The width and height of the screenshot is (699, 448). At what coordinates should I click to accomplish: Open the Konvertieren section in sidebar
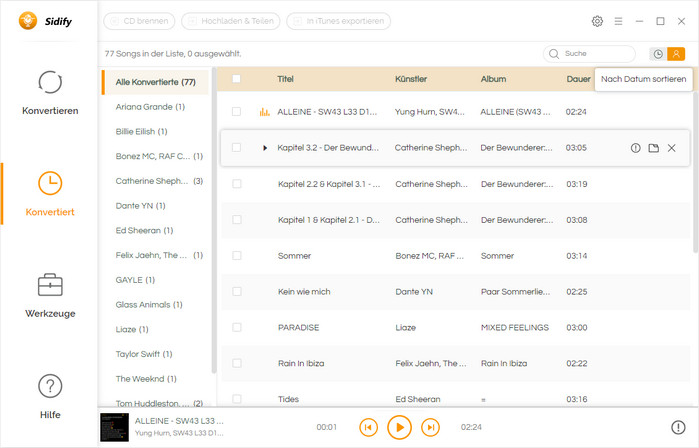point(50,93)
